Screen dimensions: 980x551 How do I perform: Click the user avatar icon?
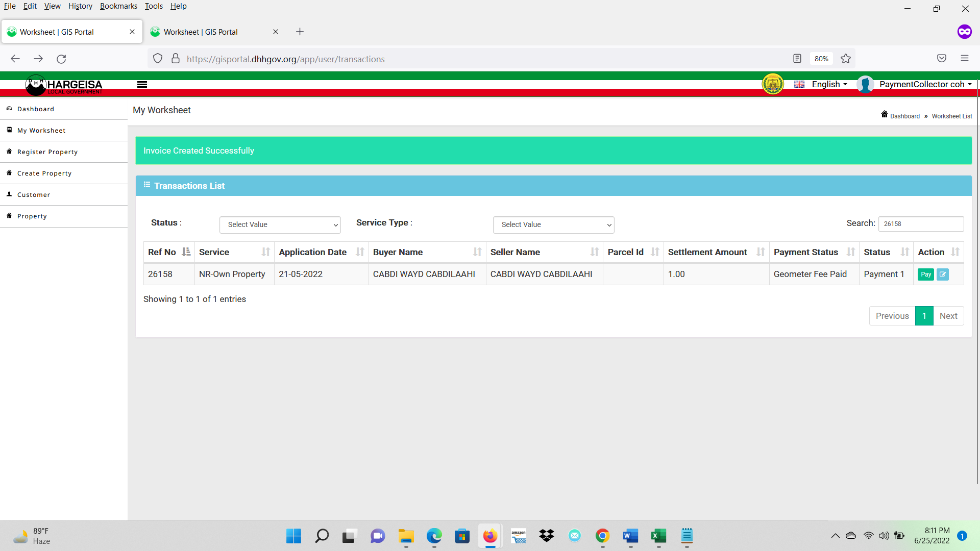tap(865, 84)
